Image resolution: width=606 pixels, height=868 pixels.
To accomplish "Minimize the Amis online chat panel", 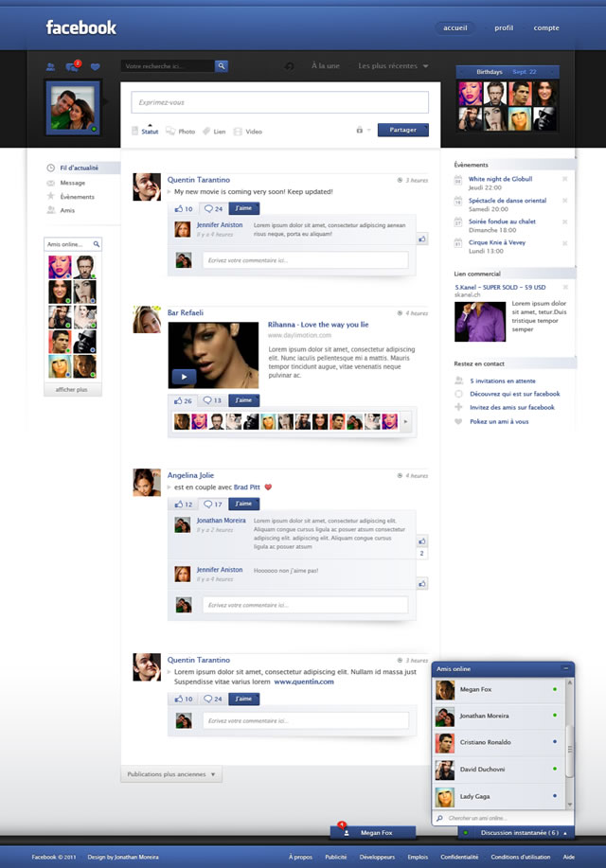I will point(565,668).
